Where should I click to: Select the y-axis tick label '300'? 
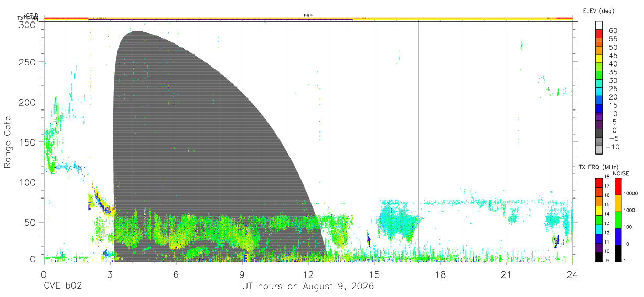point(28,25)
